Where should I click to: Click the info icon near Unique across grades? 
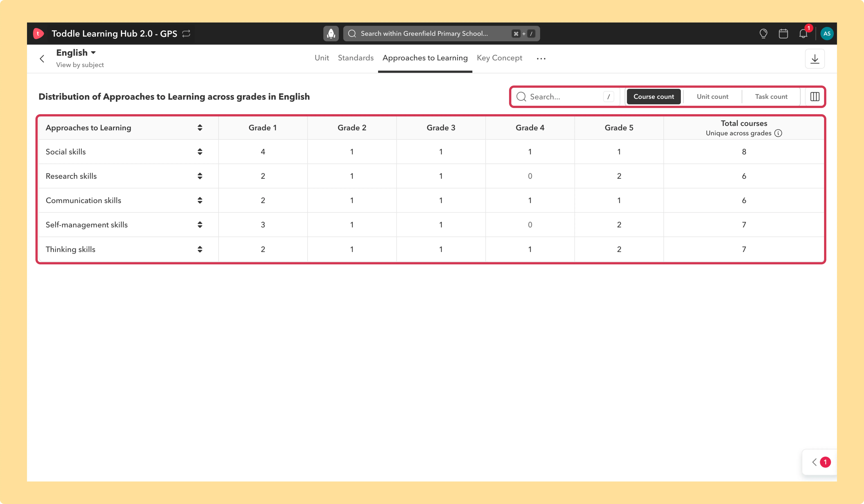[778, 133]
